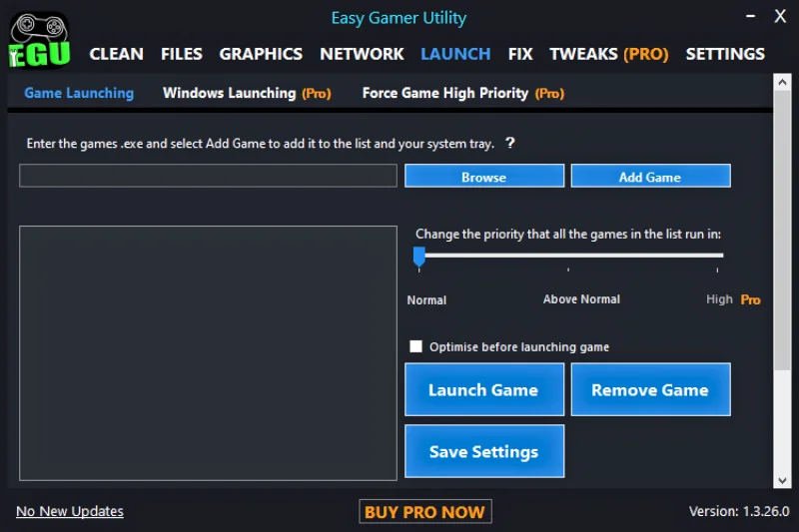
Task: Click the EGU gamepad logo icon
Action: pyautogui.click(x=40, y=40)
